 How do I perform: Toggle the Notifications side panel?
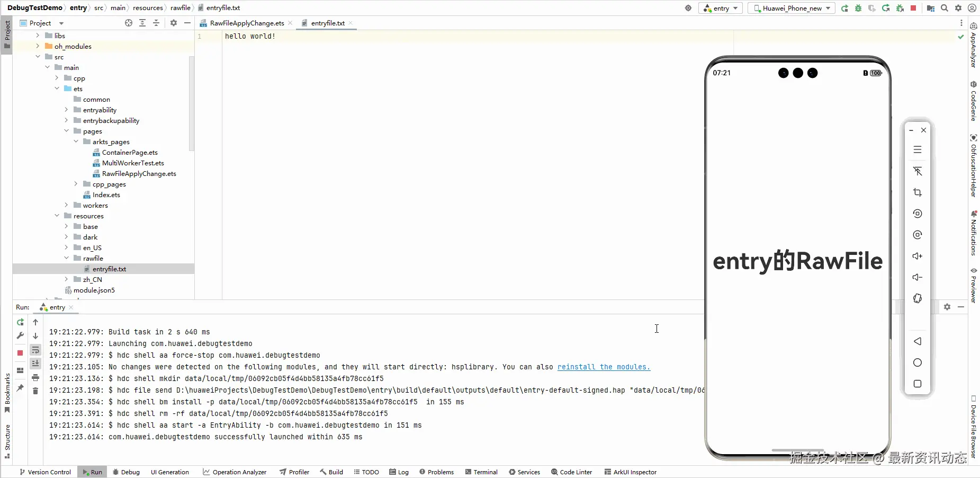pyautogui.click(x=973, y=233)
